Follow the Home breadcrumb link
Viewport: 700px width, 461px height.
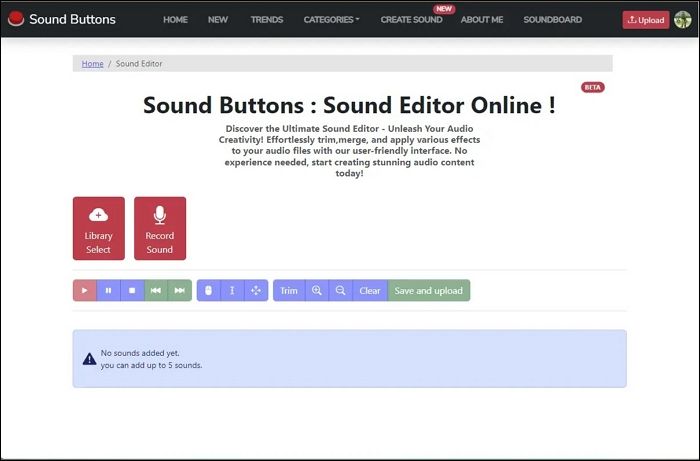pos(93,64)
